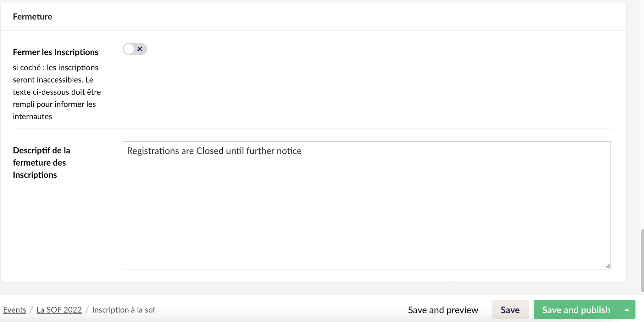Click the X mark inside the toggle
The width and height of the screenshot is (644, 322).
[140, 49]
